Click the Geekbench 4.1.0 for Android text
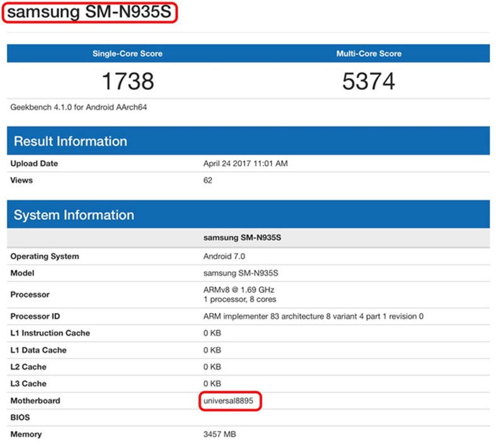The width and height of the screenshot is (504, 447). 79,108
